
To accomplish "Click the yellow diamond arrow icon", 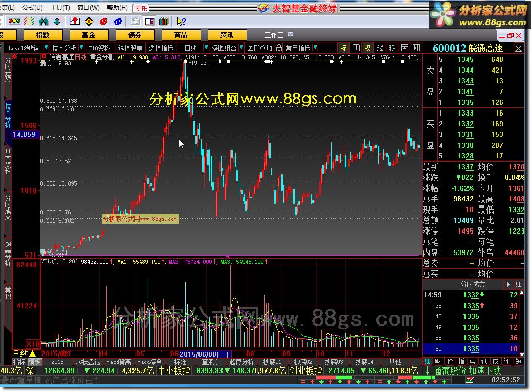I will [89, 21].
